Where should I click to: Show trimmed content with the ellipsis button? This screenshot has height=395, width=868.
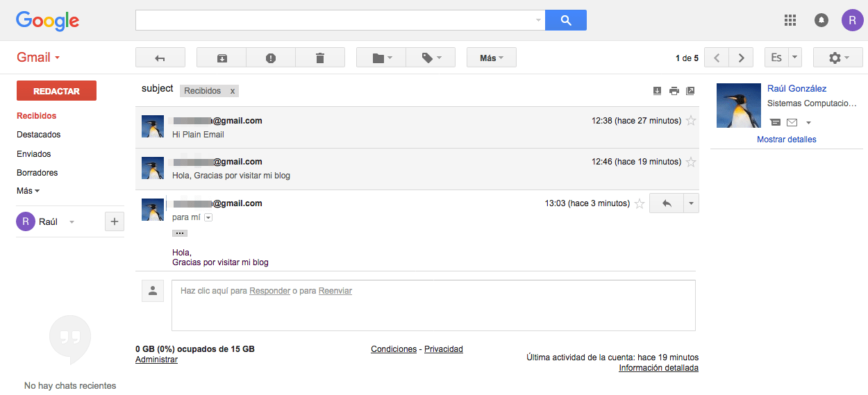pos(180,233)
